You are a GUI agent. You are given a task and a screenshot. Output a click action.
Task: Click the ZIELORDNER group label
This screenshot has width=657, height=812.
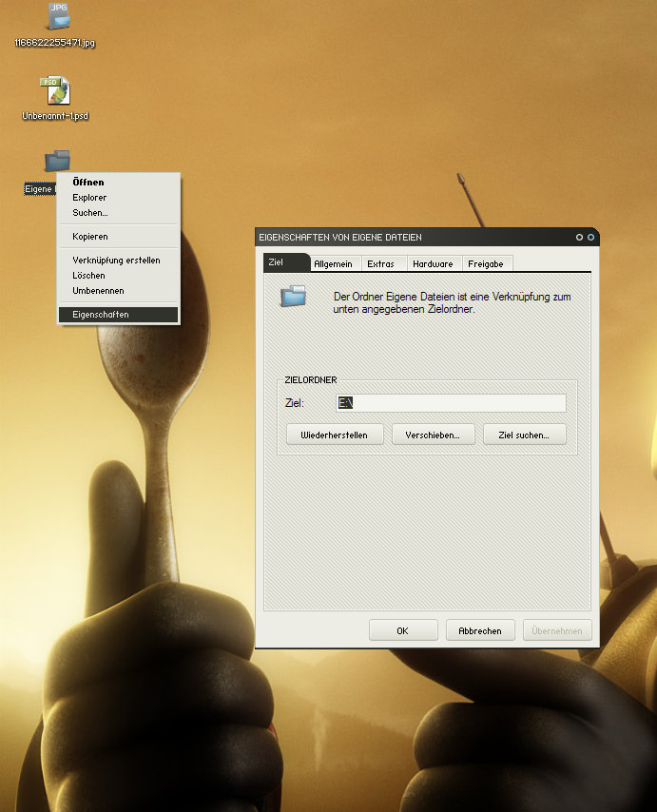[x=311, y=380]
